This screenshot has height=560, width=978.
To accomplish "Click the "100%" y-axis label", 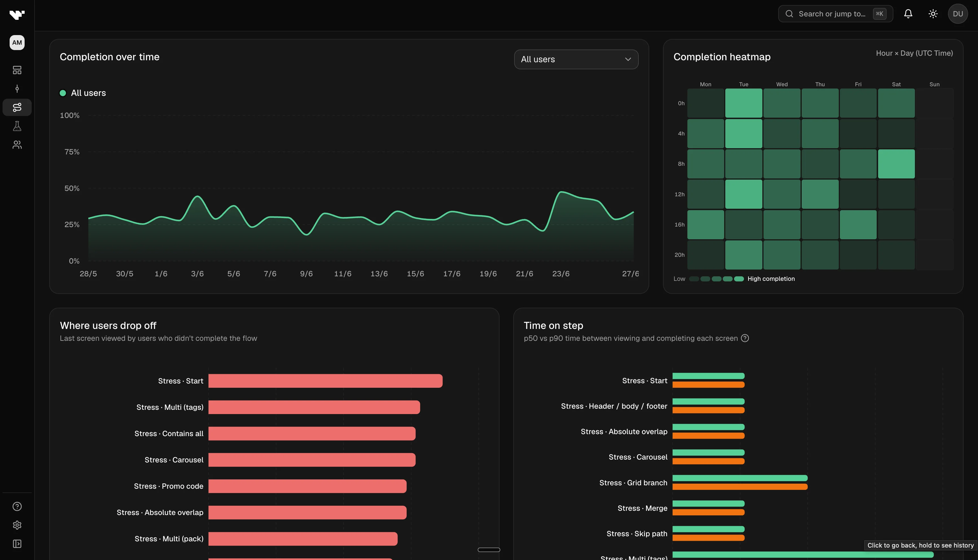I will [70, 115].
